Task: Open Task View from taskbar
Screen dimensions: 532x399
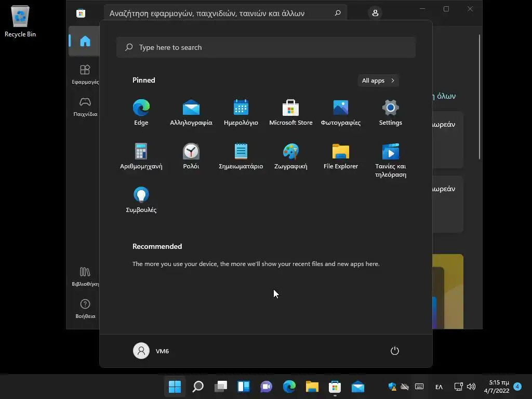Action: click(x=221, y=387)
